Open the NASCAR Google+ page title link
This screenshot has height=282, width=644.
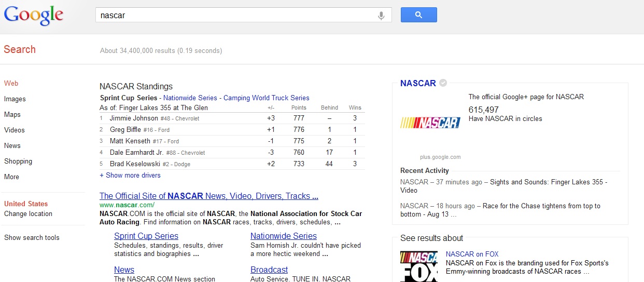418,83
